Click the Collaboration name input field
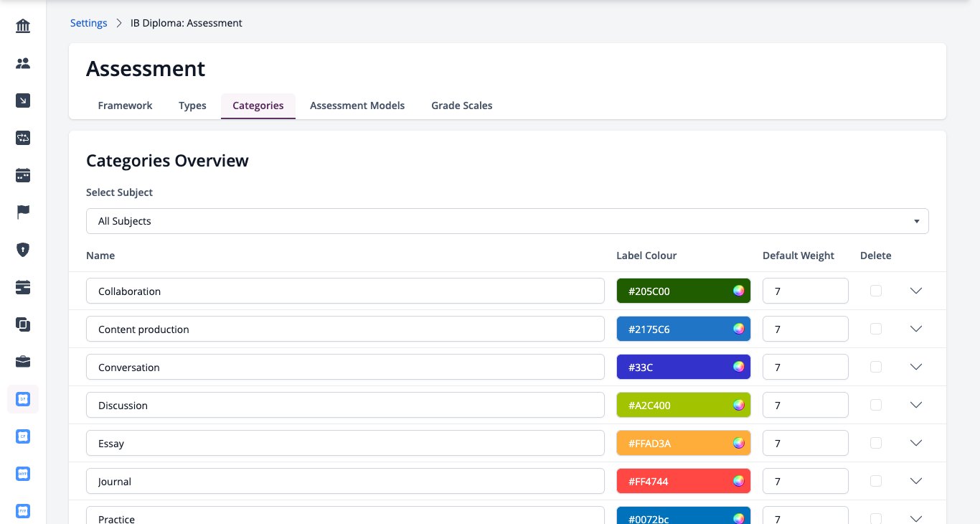This screenshot has height=524, width=980. pyautogui.click(x=345, y=291)
